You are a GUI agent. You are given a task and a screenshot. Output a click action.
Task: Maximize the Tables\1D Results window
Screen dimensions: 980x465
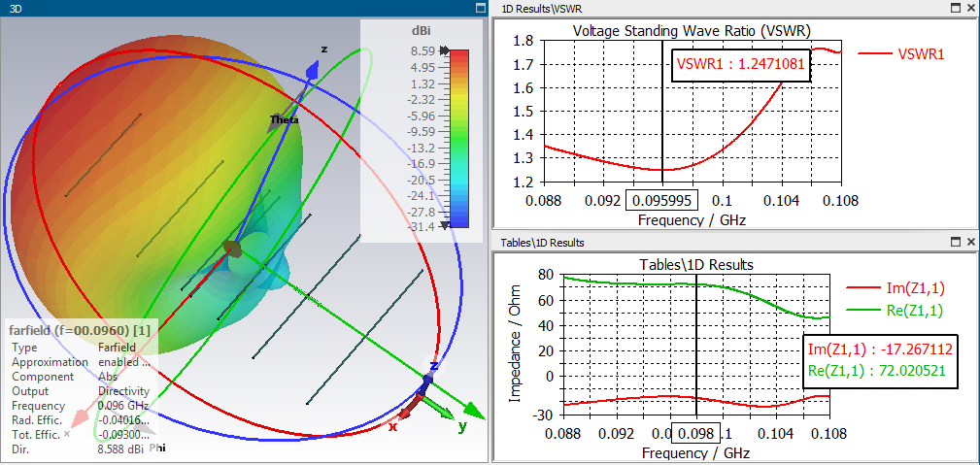[x=956, y=242]
